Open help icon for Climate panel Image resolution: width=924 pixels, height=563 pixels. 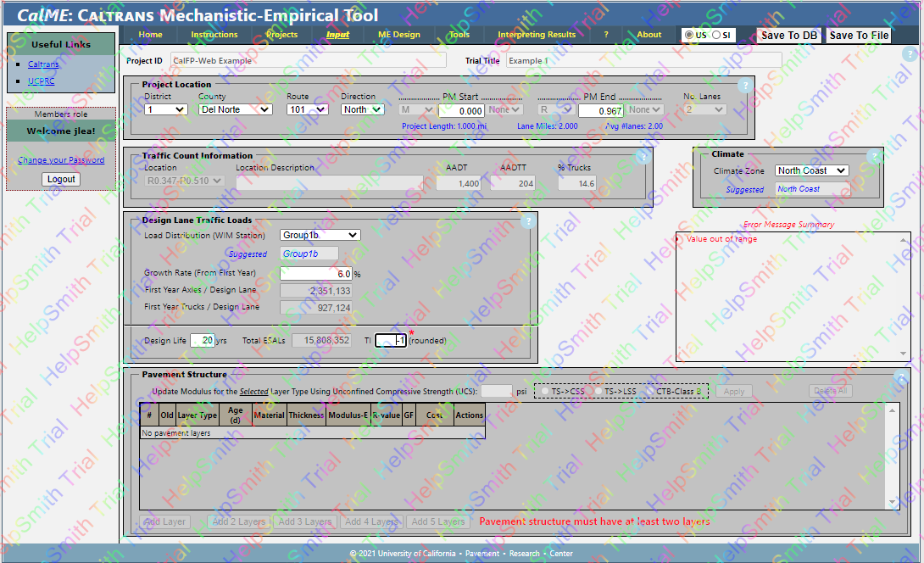[874, 156]
